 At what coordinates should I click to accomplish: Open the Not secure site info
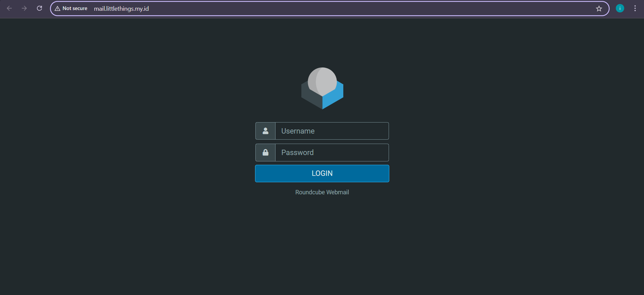click(x=71, y=8)
